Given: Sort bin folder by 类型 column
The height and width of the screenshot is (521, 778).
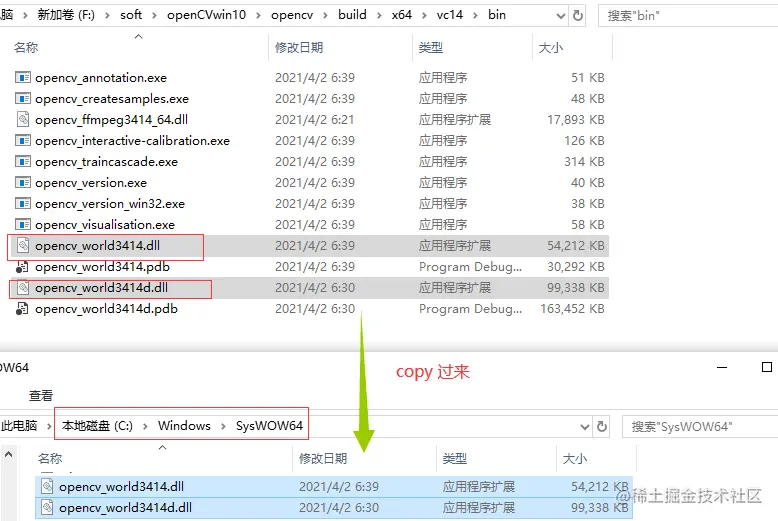Looking at the screenshot, I should (x=431, y=48).
